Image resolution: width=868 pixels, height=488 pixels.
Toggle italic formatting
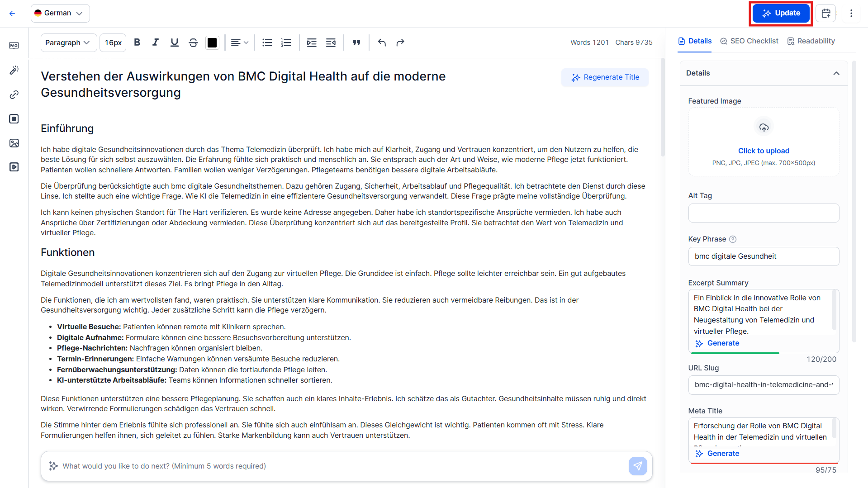click(156, 43)
